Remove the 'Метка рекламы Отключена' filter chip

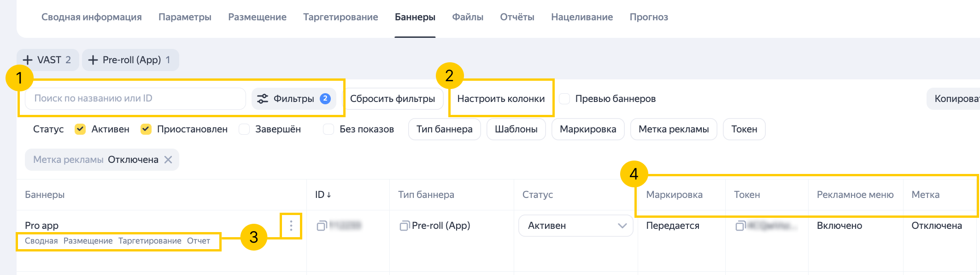coord(168,160)
